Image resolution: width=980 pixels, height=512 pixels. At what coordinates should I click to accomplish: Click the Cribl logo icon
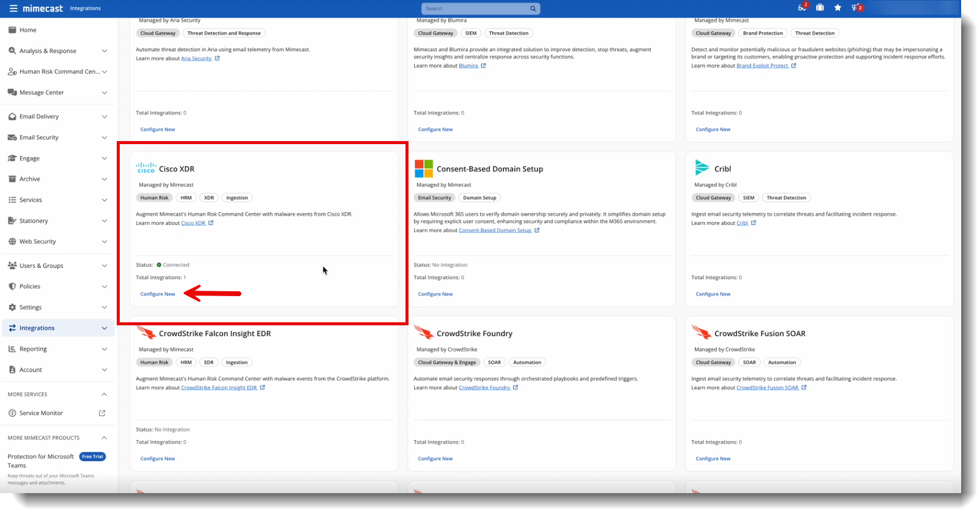pyautogui.click(x=702, y=167)
